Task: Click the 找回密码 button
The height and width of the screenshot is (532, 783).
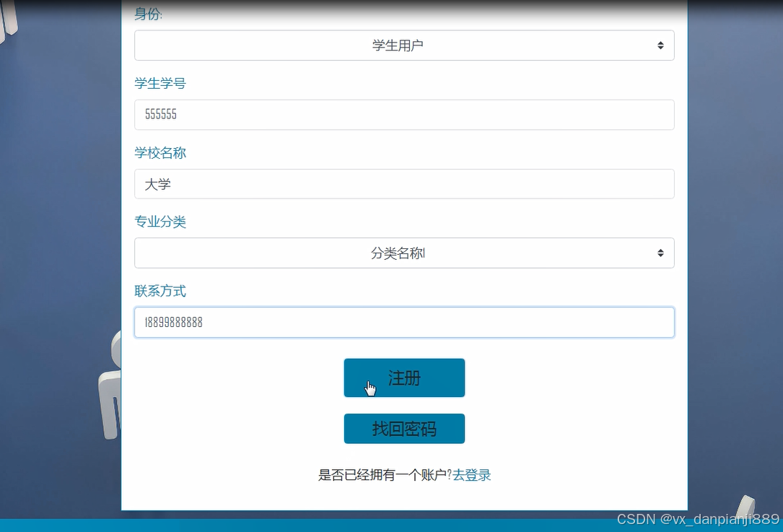Action: click(404, 429)
